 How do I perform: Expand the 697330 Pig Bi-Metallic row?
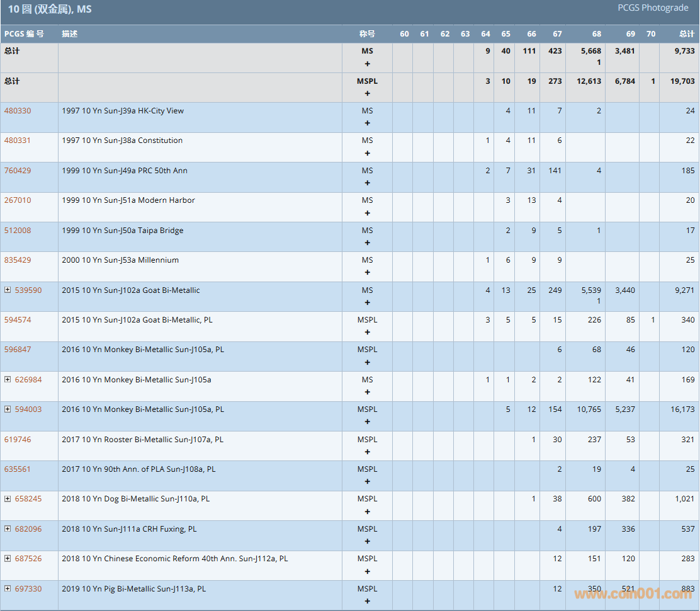click(8, 589)
